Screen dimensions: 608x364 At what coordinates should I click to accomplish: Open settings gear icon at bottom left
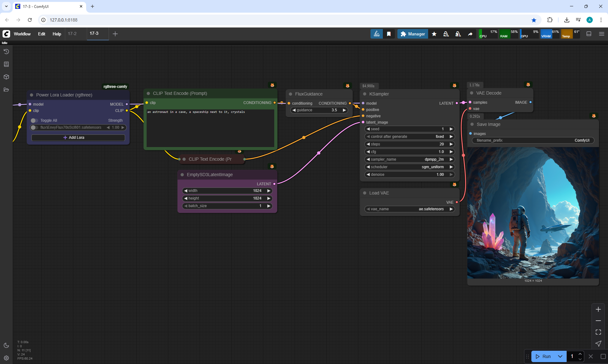pyautogui.click(x=6, y=358)
